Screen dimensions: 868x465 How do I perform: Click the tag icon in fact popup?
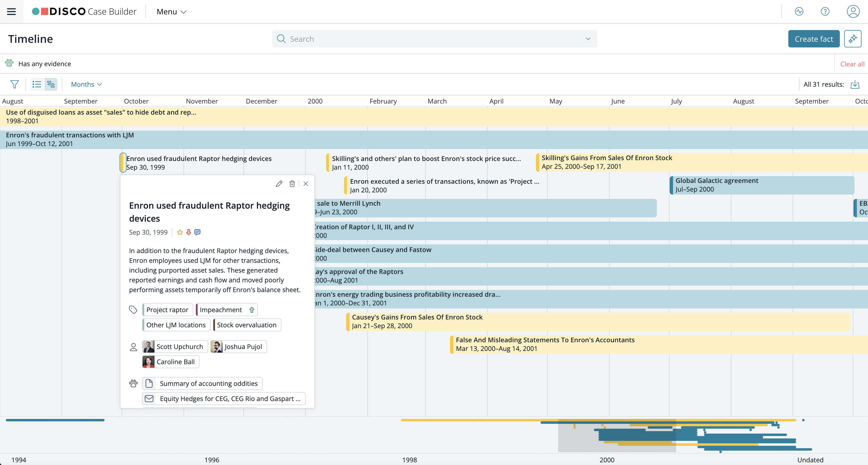coord(133,310)
